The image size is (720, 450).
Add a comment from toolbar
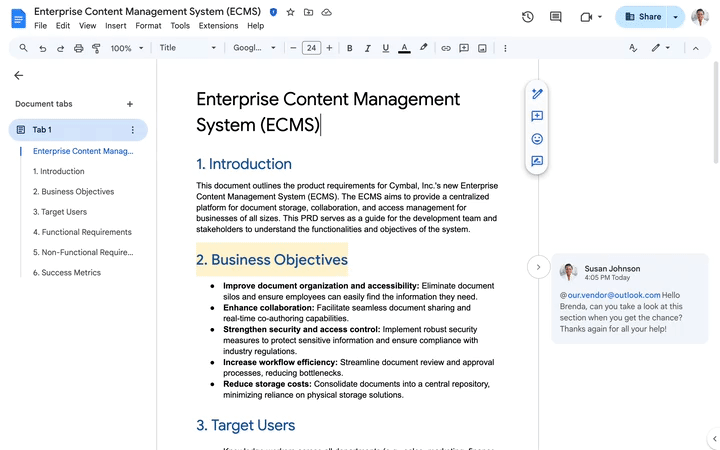pos(464,48)
